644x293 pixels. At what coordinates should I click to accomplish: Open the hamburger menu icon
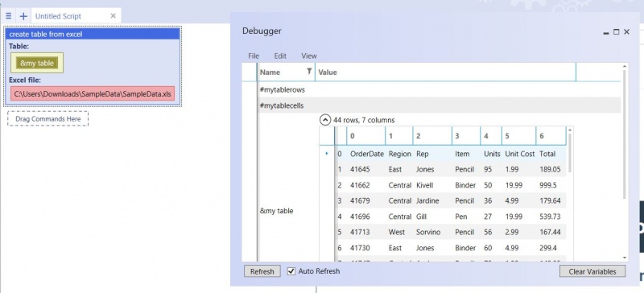coord(9,16)
